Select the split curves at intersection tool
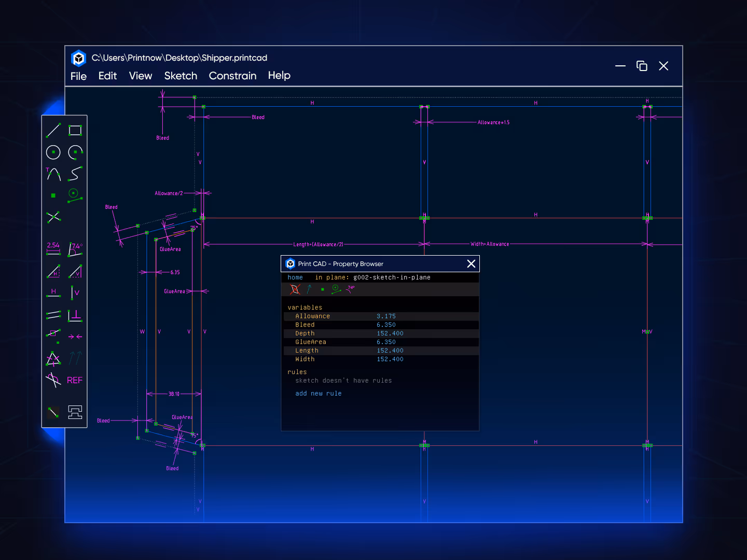Screen dimensions: 747x560 [53, 217]
